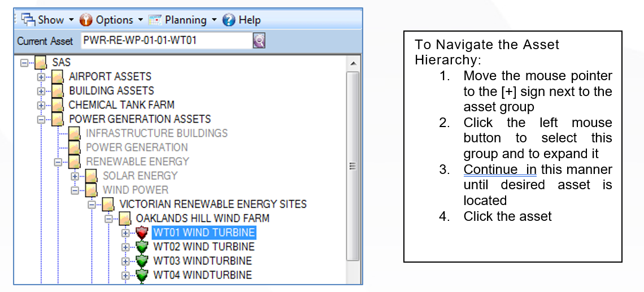Open the Planning menu

coord(186,20)
